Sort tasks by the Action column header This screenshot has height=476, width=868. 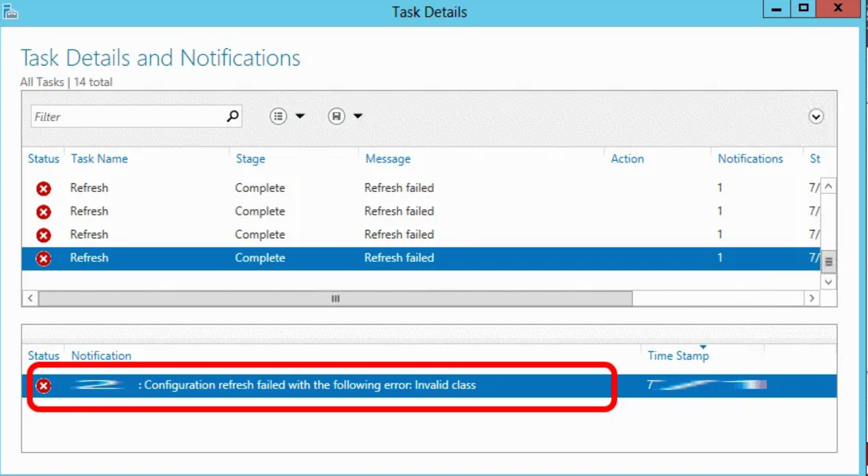[627, 158]
